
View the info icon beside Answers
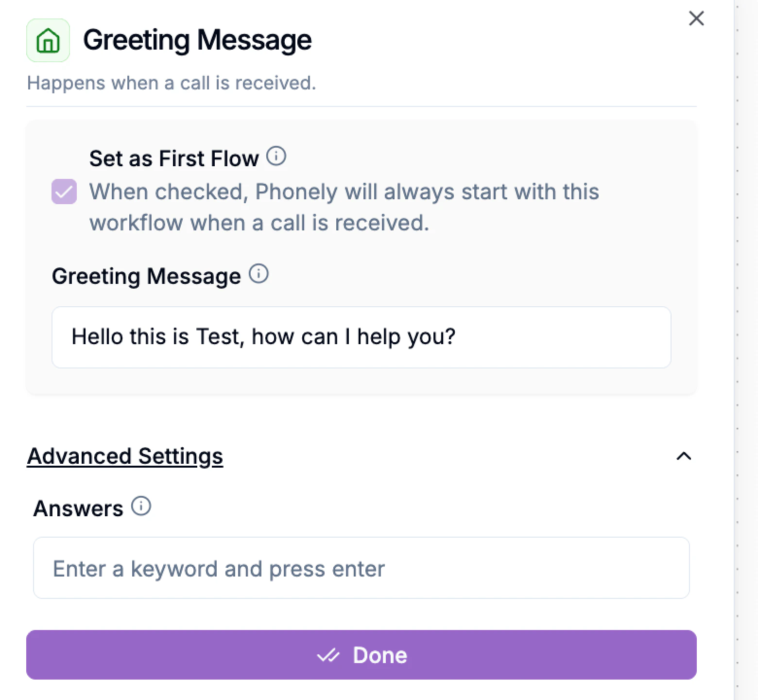pos(141,506)
